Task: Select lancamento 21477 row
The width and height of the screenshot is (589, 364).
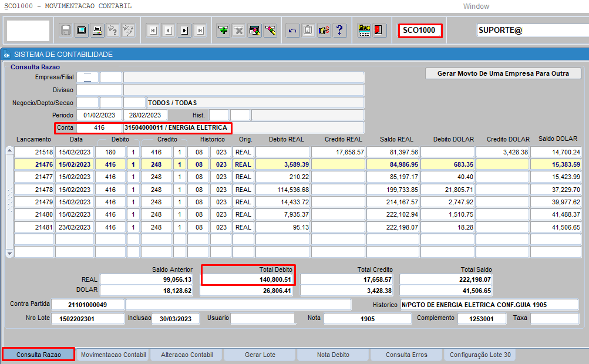Action: pos(34,177)
